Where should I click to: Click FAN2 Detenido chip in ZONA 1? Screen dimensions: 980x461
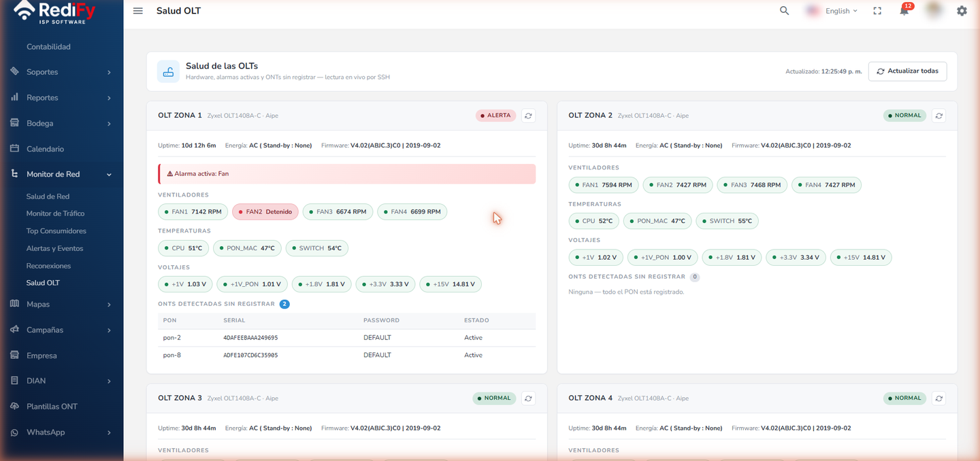(x=265, y=211)
